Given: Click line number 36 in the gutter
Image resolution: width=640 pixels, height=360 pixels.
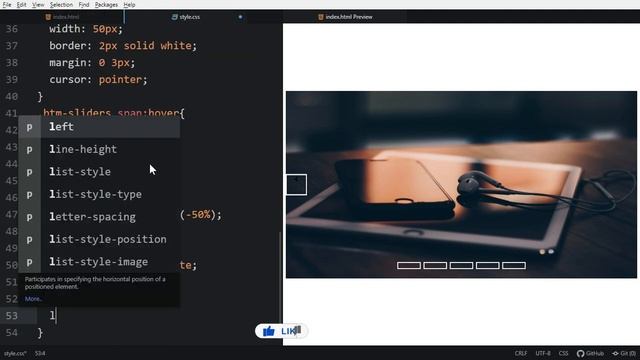Looking at the screenshot, I should coord(12,29).
